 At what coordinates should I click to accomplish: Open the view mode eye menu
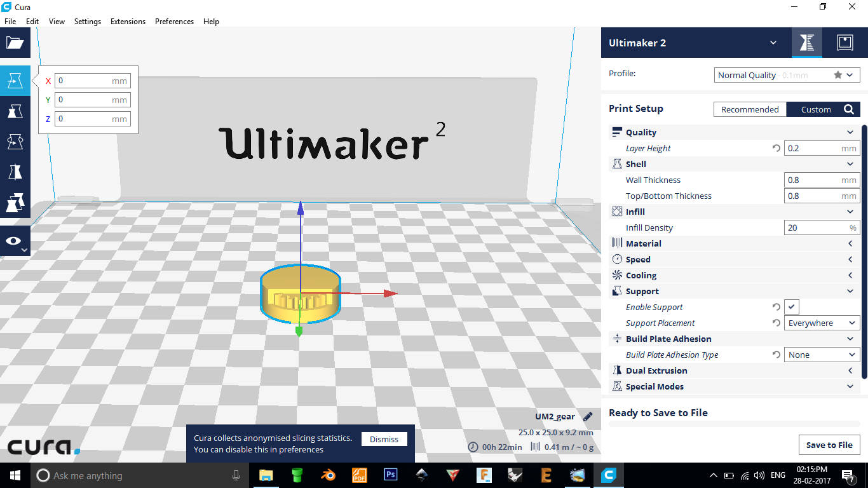coord(15,241)
